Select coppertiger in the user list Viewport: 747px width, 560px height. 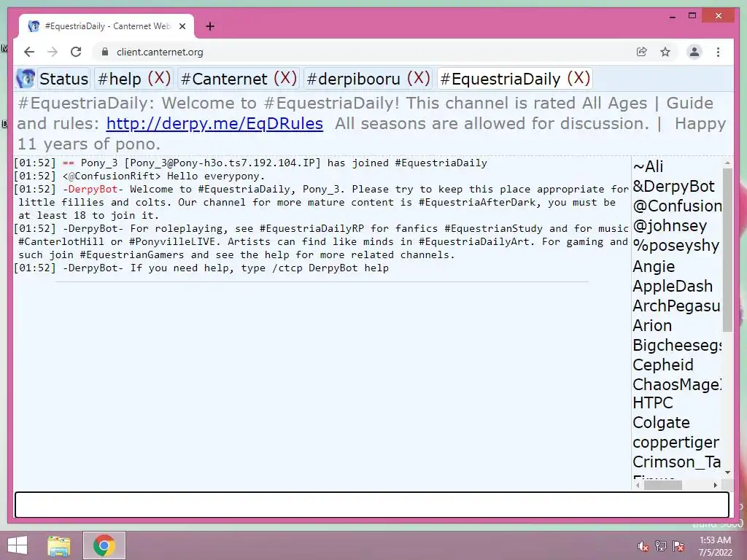[x=676, y=443]
